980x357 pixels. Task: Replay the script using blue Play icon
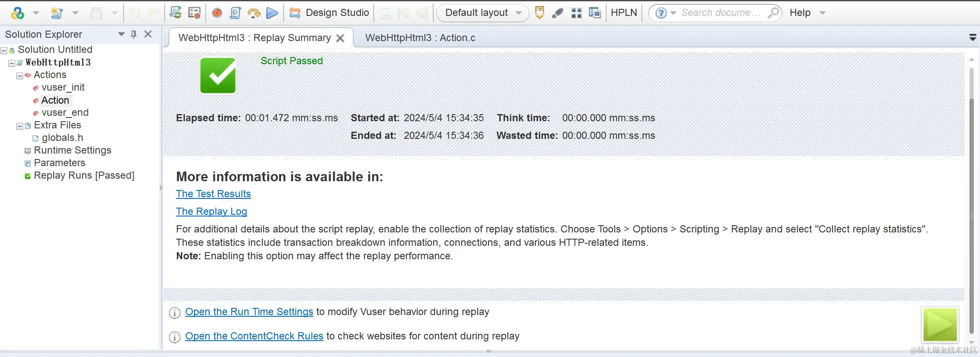point(272,13)
